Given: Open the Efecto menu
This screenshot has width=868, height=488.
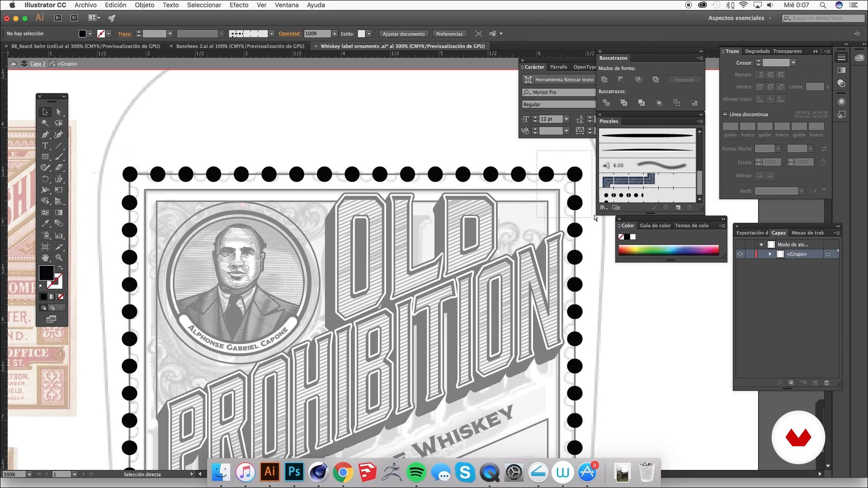Looking at the screenshot, I should pos(239,5).
